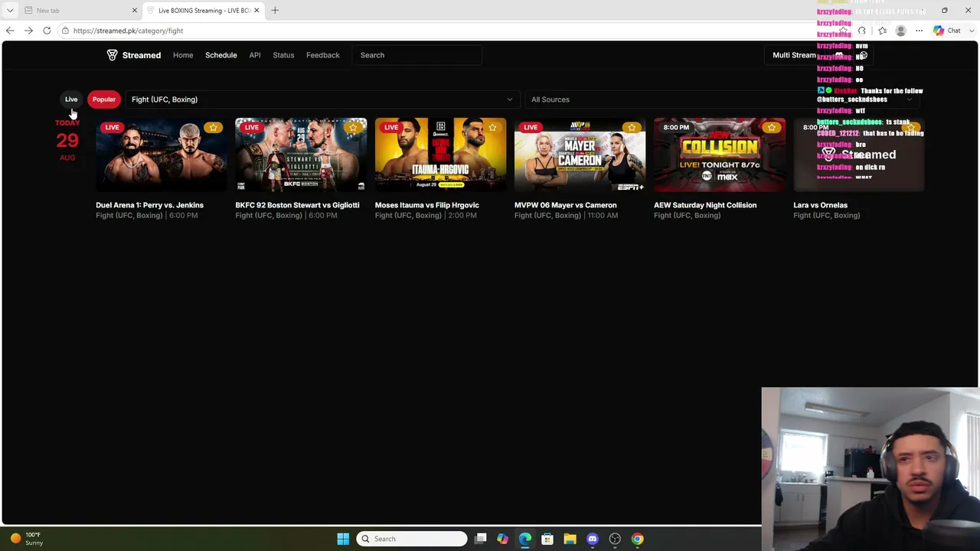This screenshot has width=980, height=551.
Task: Open the AEW Collision event thumbnail
Action: (720, 155)
